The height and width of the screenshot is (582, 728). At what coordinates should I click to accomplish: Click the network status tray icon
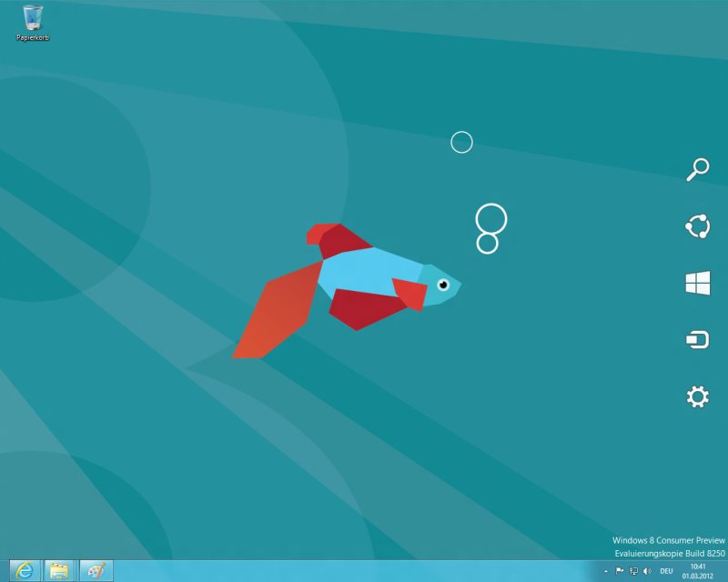click(x=633, y=571)
